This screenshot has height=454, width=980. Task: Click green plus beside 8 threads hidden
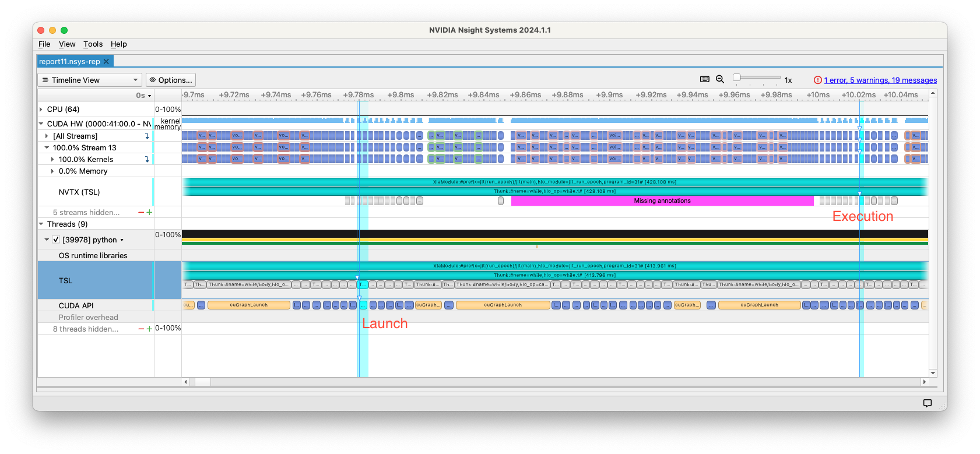149,329
